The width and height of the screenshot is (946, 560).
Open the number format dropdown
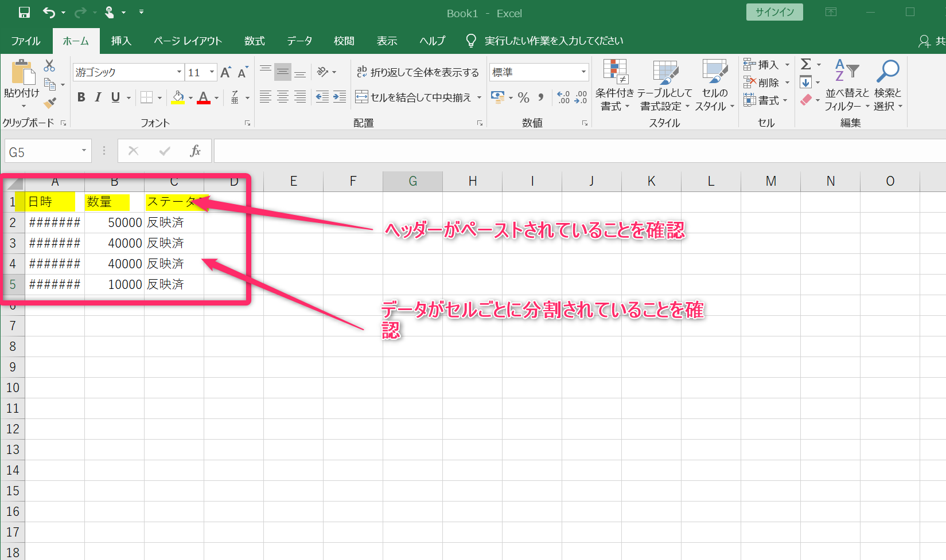[583, 72]
